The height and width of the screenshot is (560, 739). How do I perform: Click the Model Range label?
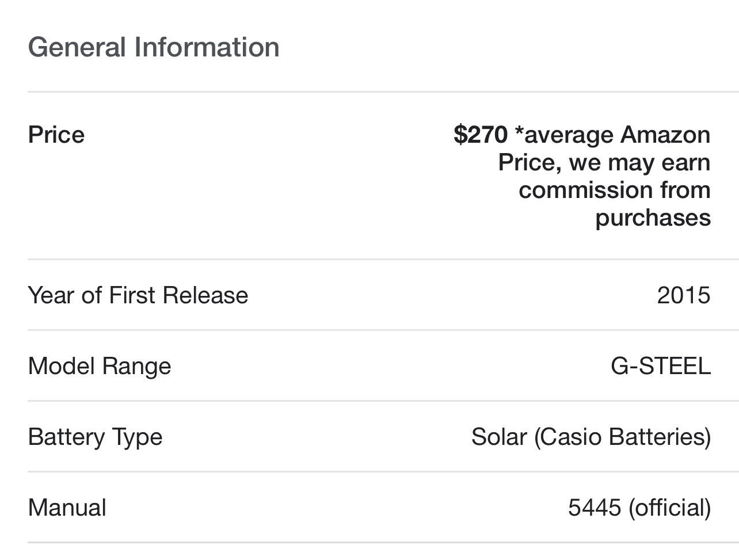100,366
